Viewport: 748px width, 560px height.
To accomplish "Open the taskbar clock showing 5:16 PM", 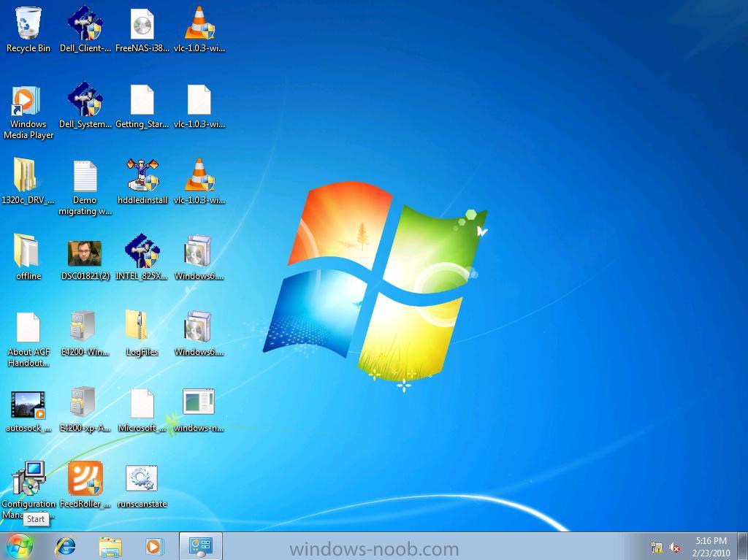I will [x=711, y=547].
